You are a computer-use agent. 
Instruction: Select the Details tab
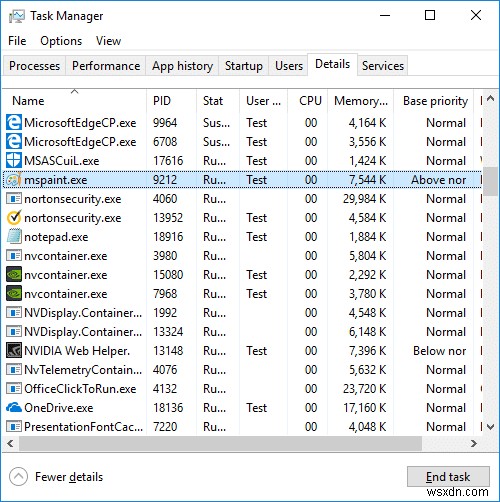click(332, 64)
